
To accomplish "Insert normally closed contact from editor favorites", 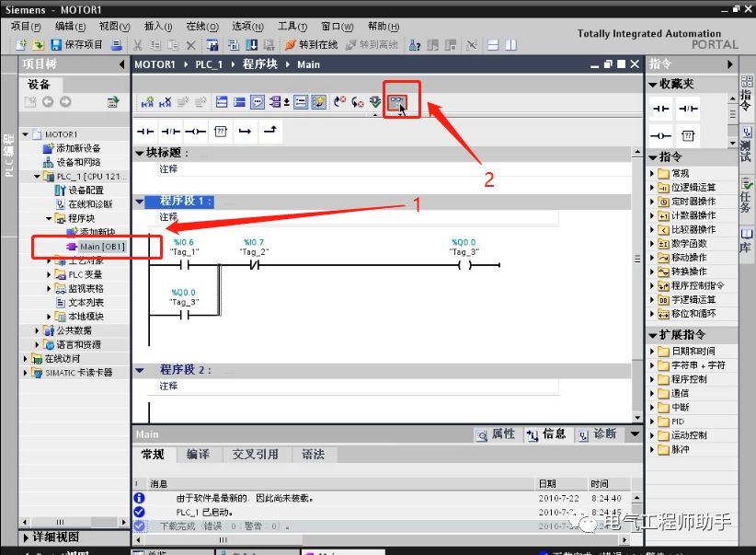I will pyautogui.click(x=171, y=132).
